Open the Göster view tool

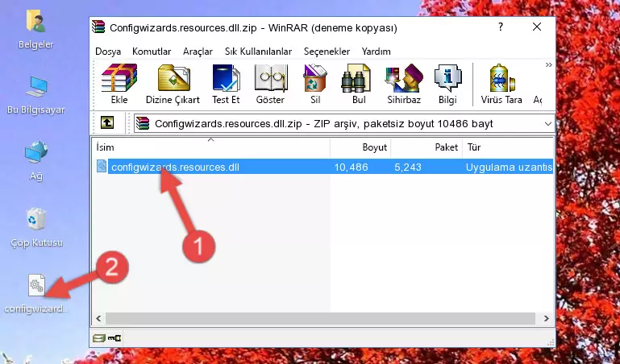[x=270, y=84]
